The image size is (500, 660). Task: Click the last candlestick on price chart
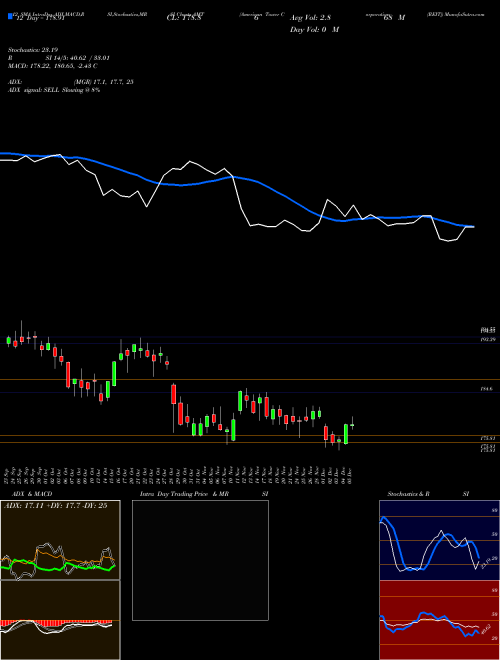(352, 425)
